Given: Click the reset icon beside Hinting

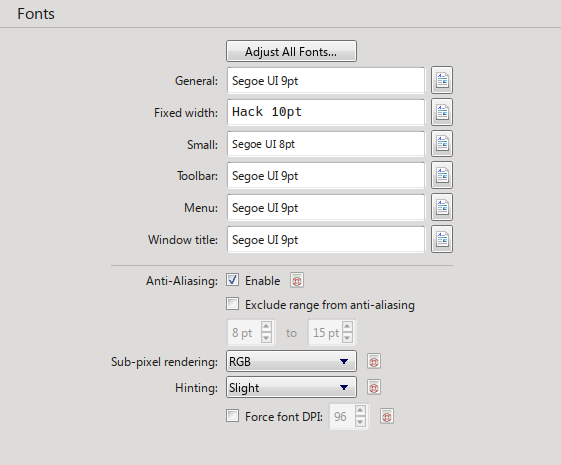Looking at the screenshot, I should tap(374, 387).
